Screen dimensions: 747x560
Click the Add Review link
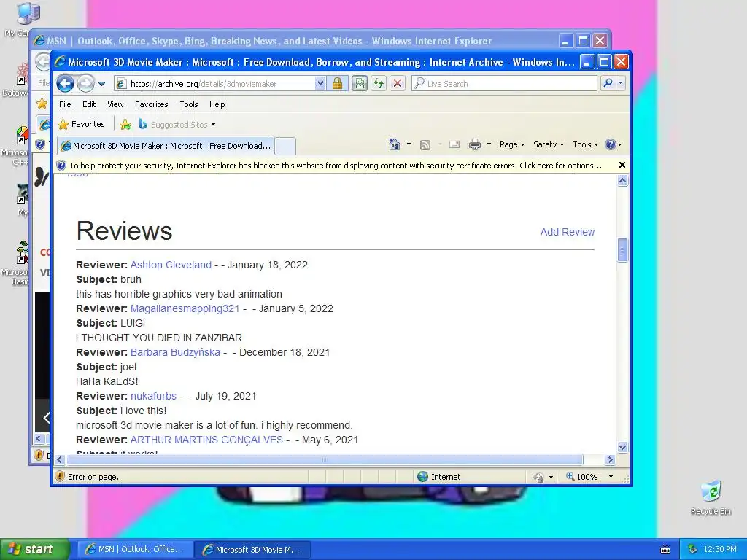click(567, 232)
